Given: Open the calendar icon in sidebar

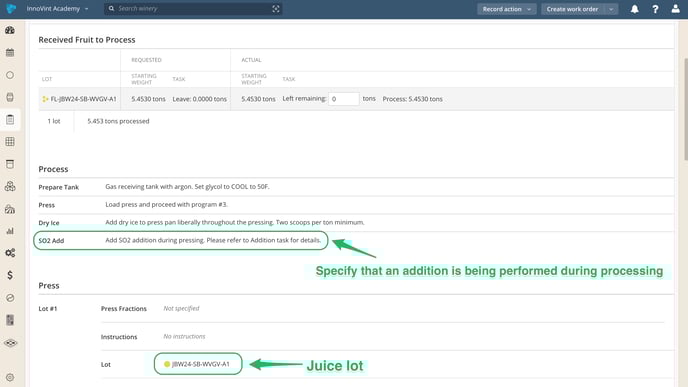Looking at the screenshot, I should [x=10, y=53].
